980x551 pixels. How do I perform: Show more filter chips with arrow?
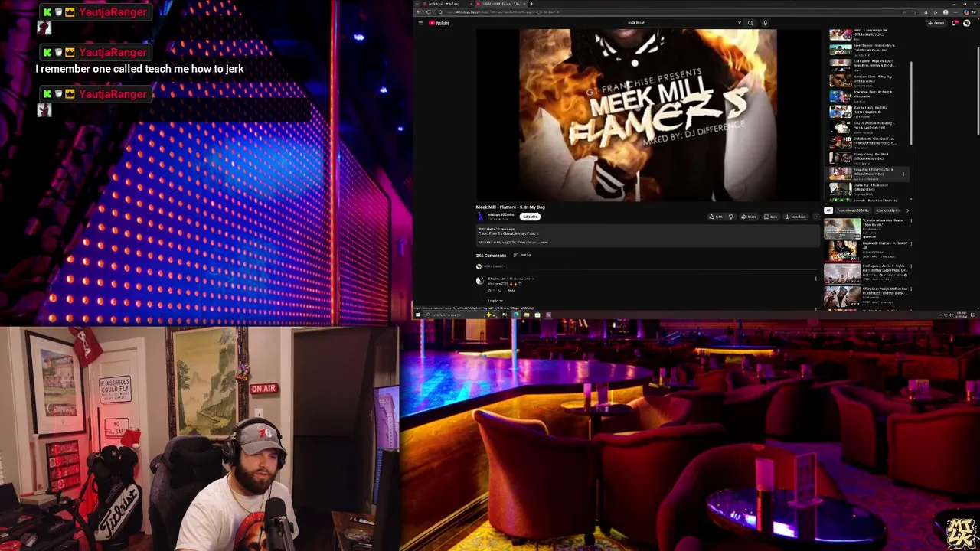point(907,210)
